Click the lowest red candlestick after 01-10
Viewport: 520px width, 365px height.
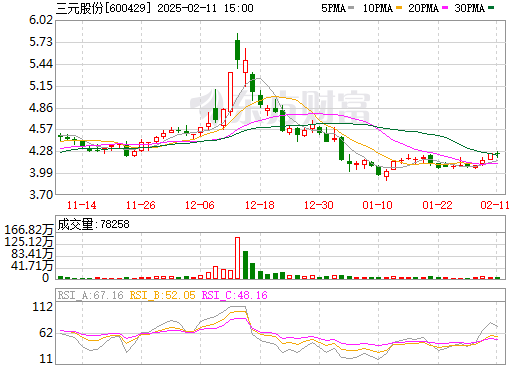[x=386, y=174]
